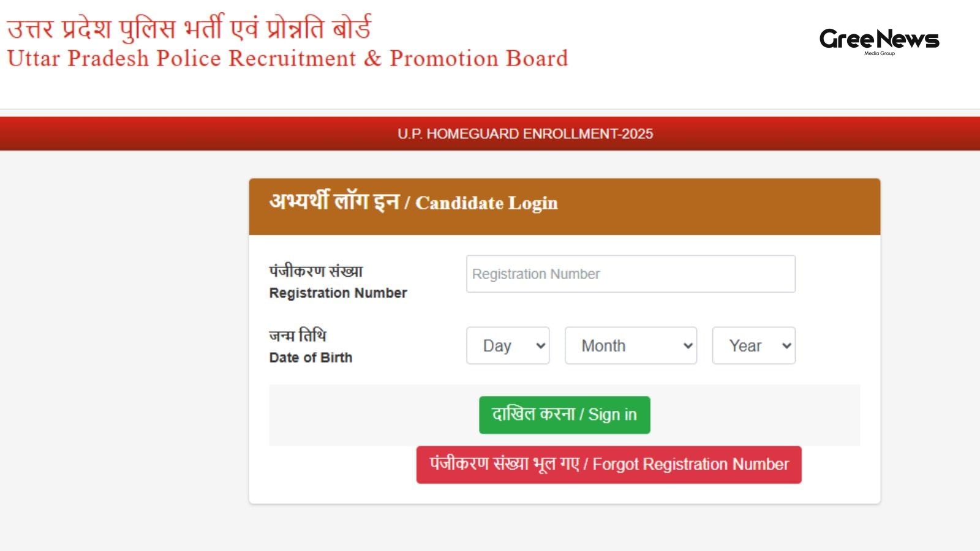Click the Uttar Pradesh Police Board heading
This screenshot has width=980, height=551.
[286, 59]
